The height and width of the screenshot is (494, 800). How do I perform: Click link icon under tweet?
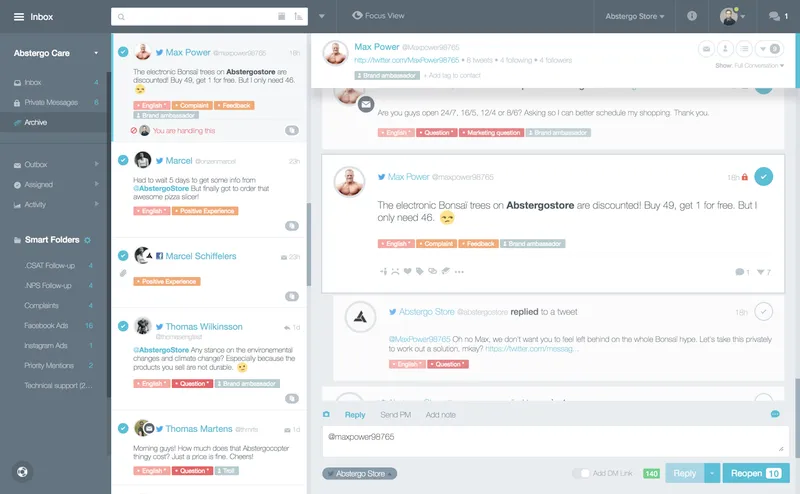click(x=433, y=271)
